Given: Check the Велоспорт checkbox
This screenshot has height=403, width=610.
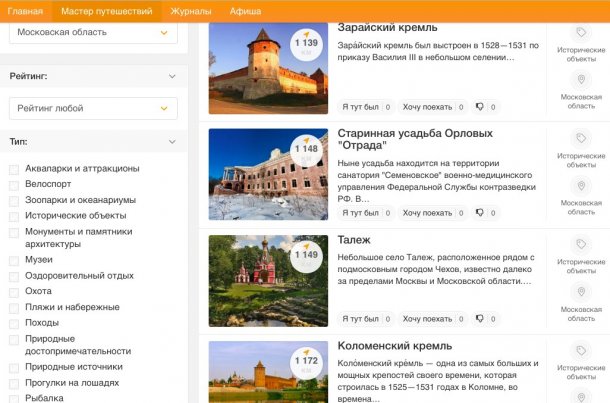Looking at the screenshot, I should pyautogui.click(x=14, y=185).
